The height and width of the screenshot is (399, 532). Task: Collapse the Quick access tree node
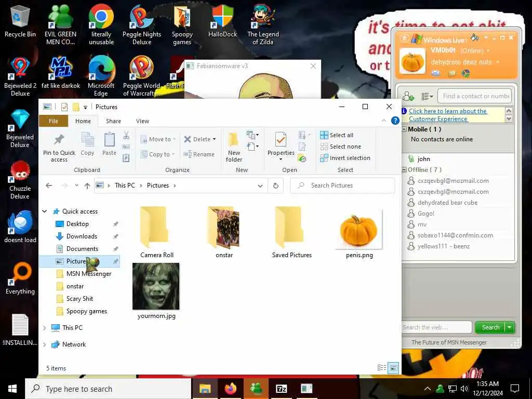[x=45, y=211]
